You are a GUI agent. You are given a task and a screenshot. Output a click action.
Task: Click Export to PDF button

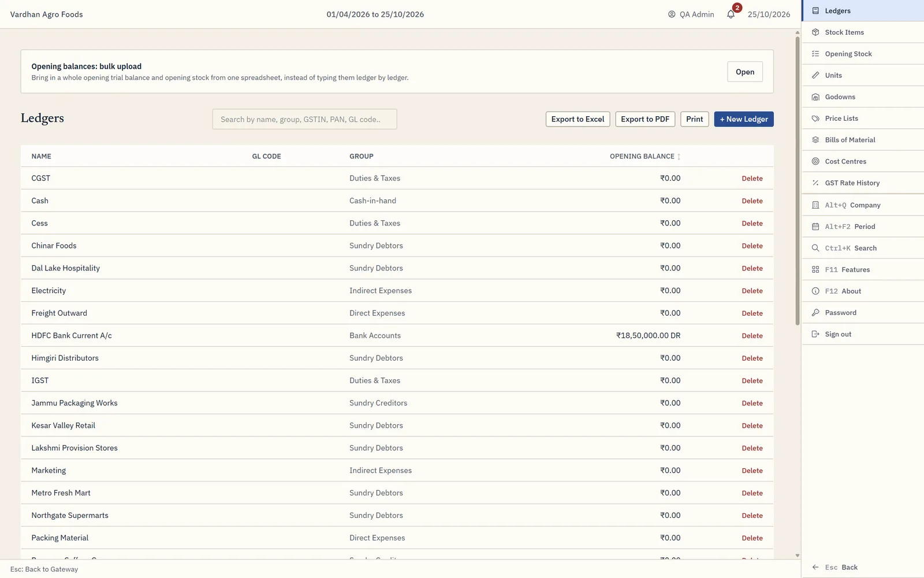click(645, 119)
